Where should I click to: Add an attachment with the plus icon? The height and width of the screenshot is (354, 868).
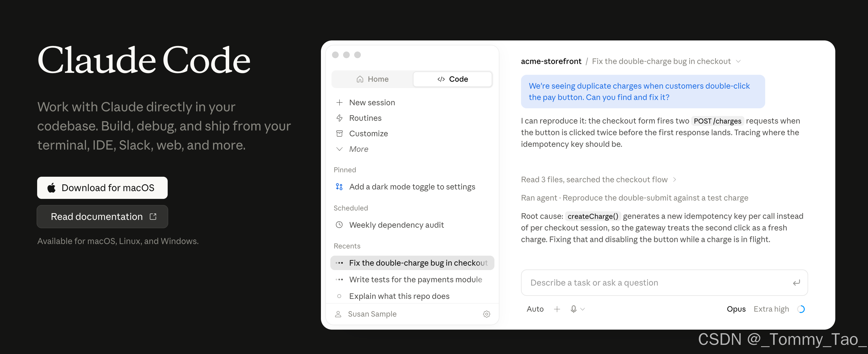click(557, 309)
